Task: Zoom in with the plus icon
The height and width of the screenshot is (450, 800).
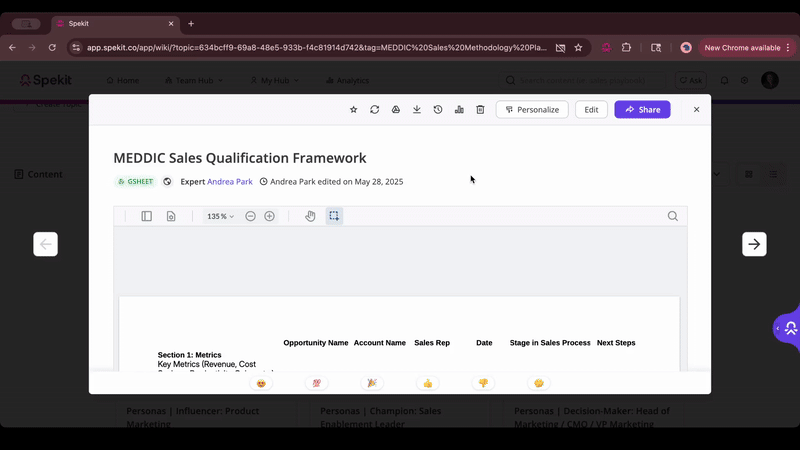Action: (x=269, y=216)
